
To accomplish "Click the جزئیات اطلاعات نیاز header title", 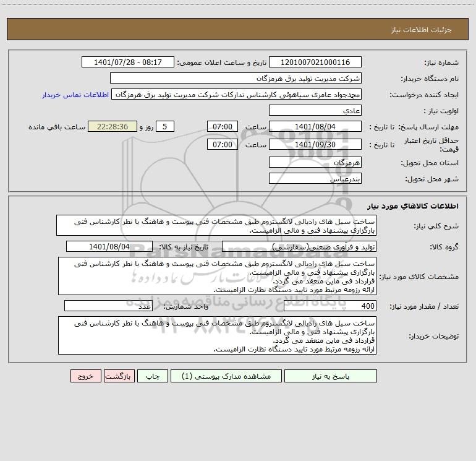I will [422, 30].
